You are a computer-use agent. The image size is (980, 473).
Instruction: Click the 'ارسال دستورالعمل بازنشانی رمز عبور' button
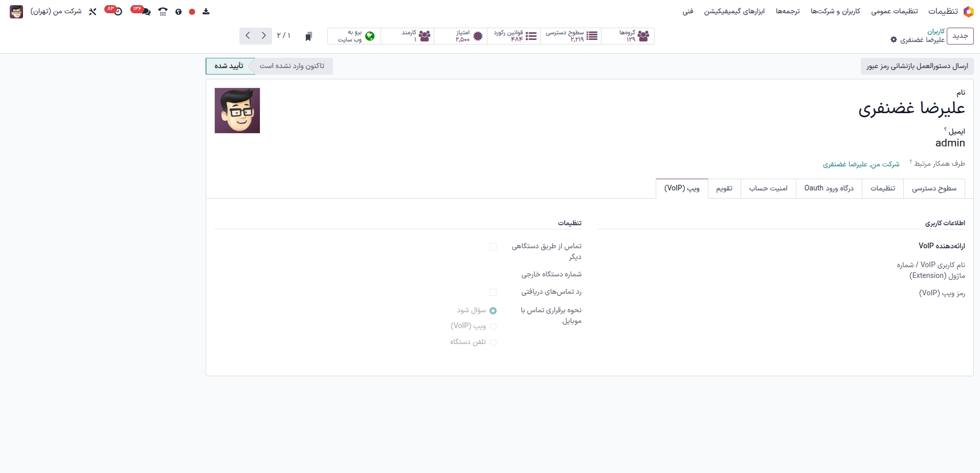point(917,66)
